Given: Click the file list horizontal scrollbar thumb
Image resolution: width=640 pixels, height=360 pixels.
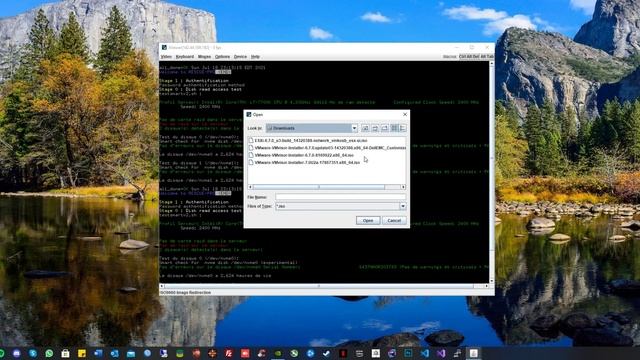Looking at the screenshot, I should (319, 187).
